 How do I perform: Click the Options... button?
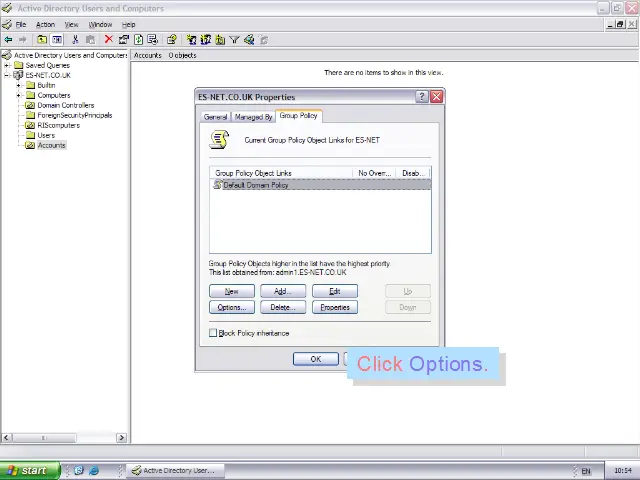click(231, 307)
